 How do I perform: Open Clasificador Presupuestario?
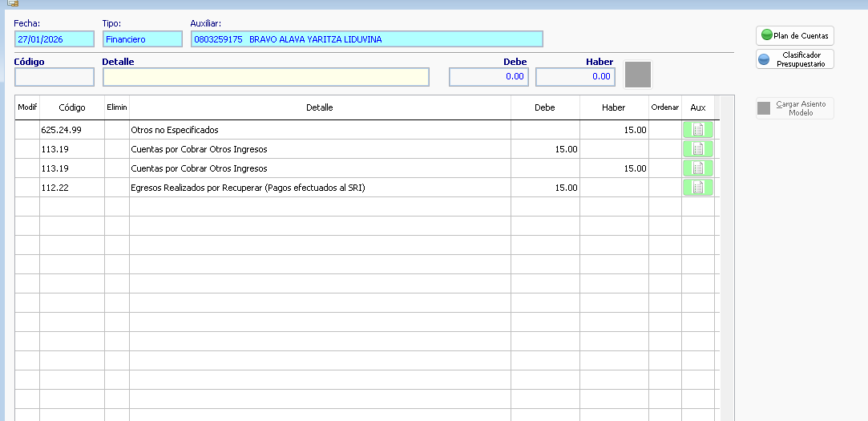794,59
